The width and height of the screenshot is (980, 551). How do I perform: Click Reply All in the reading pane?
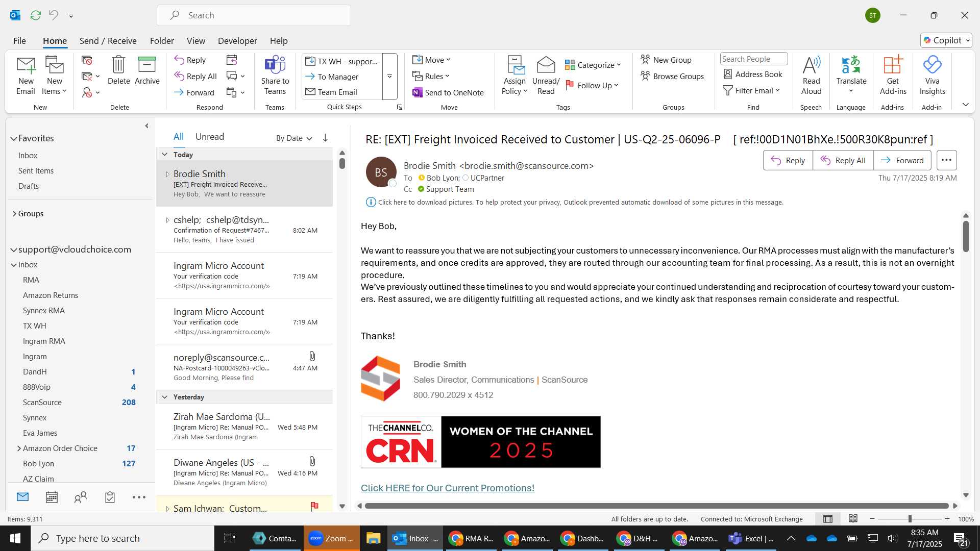(843, 160)
